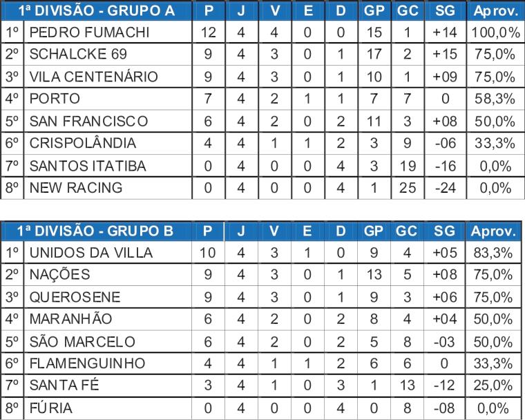The width and height of the screenshot is (525, 420).
Task: Click the Grupo B table title header
Action: (x=95, y=231)
